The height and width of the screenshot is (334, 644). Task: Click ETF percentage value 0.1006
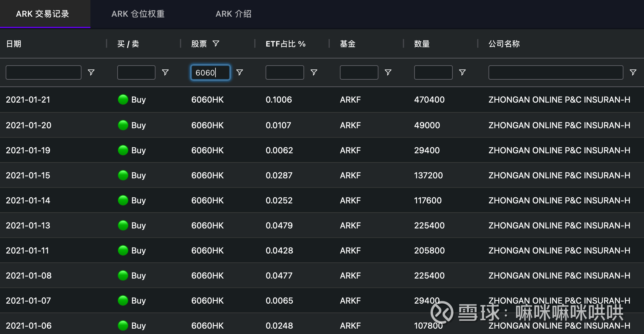279,100
